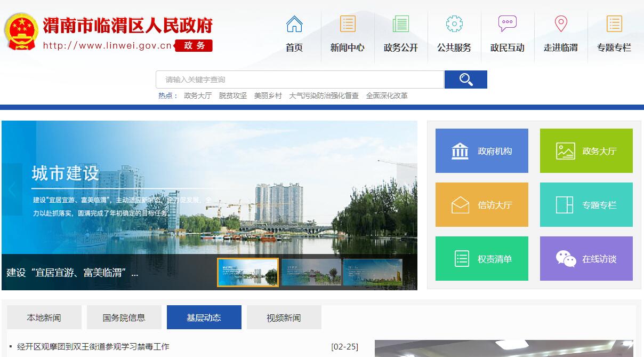Open the 政民互动 chat bubble icon
Image resolution: width=644 pixels, height=357 pixels.
507,24
